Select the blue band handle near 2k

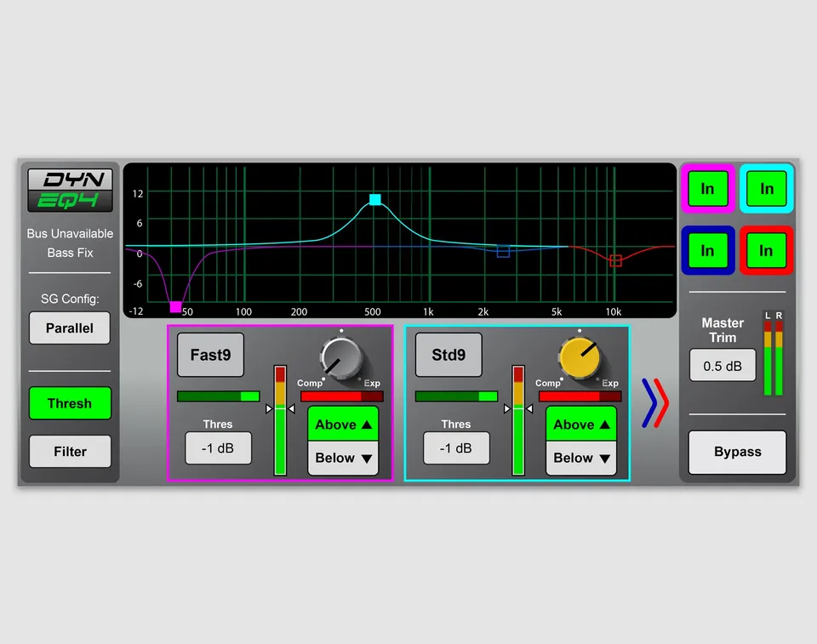pos(503,251)
